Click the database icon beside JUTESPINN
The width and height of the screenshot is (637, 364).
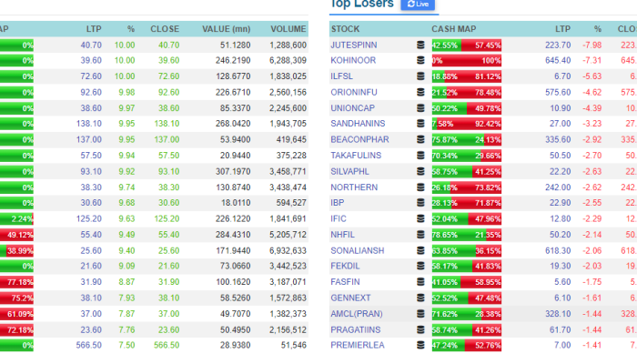click(420, 45)
